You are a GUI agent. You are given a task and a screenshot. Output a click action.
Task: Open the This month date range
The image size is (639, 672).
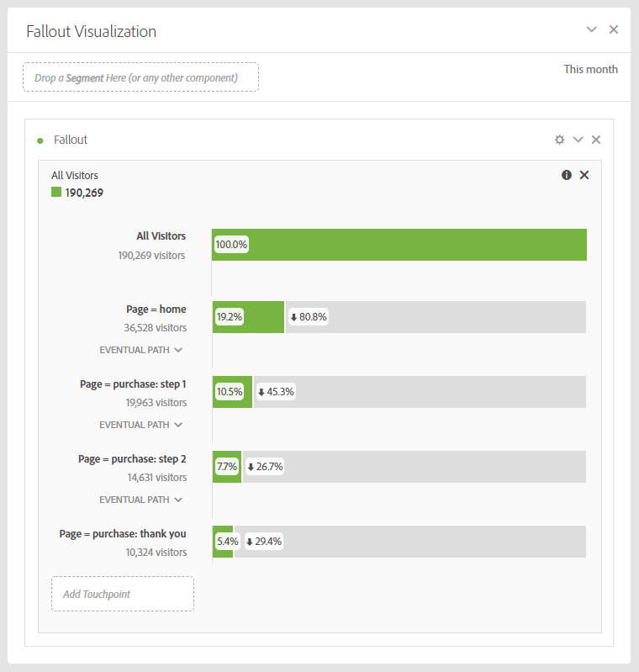point(590,69)
